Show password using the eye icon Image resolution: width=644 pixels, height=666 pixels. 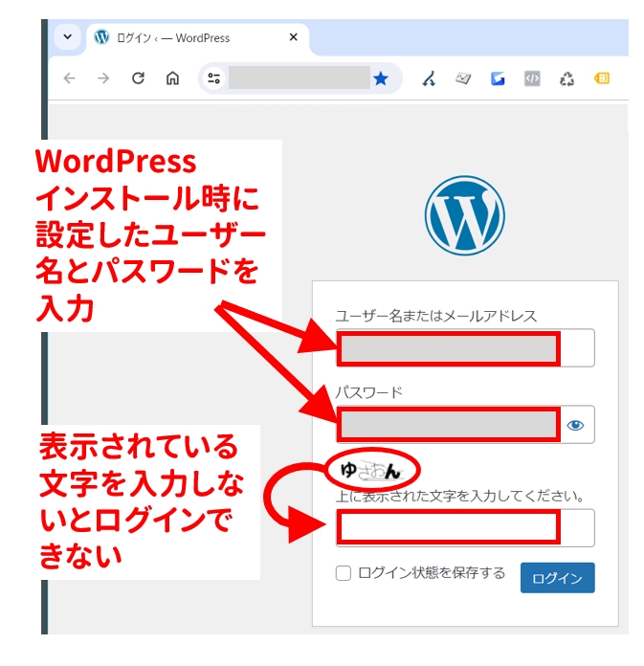point(575,425)
